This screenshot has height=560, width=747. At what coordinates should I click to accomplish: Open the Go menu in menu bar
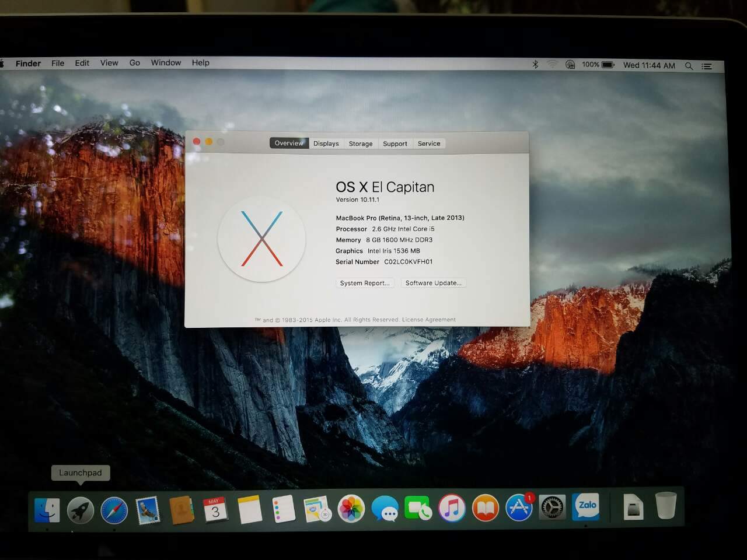(134, 63)
